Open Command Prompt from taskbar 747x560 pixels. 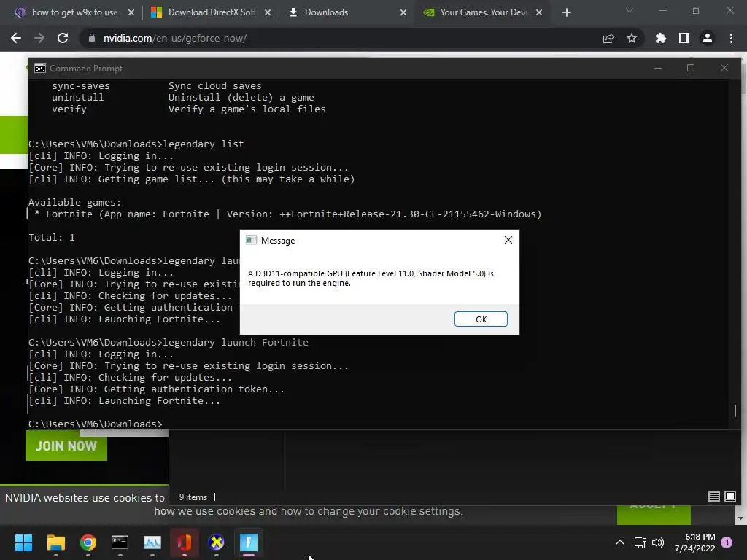point(120,542)
